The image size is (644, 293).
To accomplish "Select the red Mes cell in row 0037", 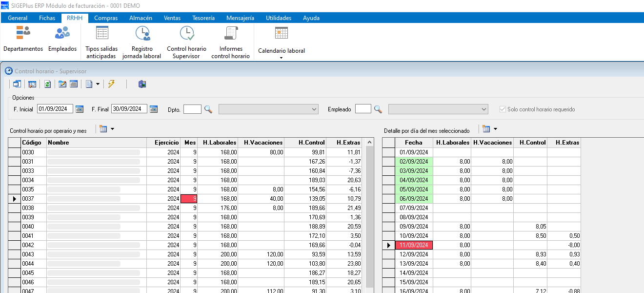I will click(189, 199).
